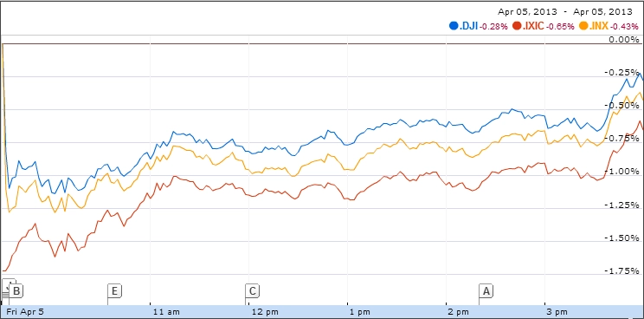The image size is (644, 319).
Task: Open news flag B on the chart
Action: [16, 291]
